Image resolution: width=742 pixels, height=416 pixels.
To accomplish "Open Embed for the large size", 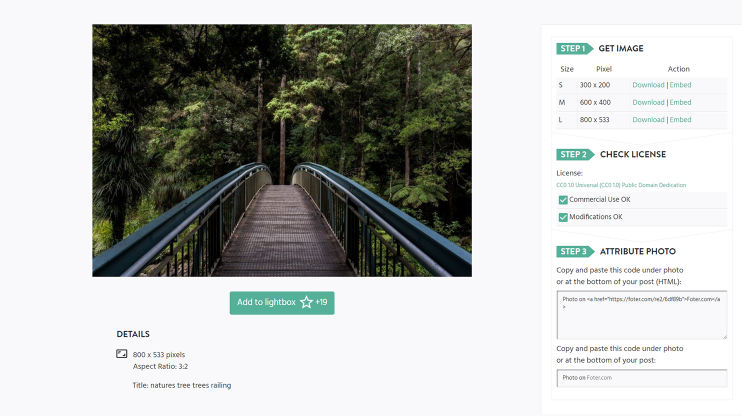I will click(680, 120).
